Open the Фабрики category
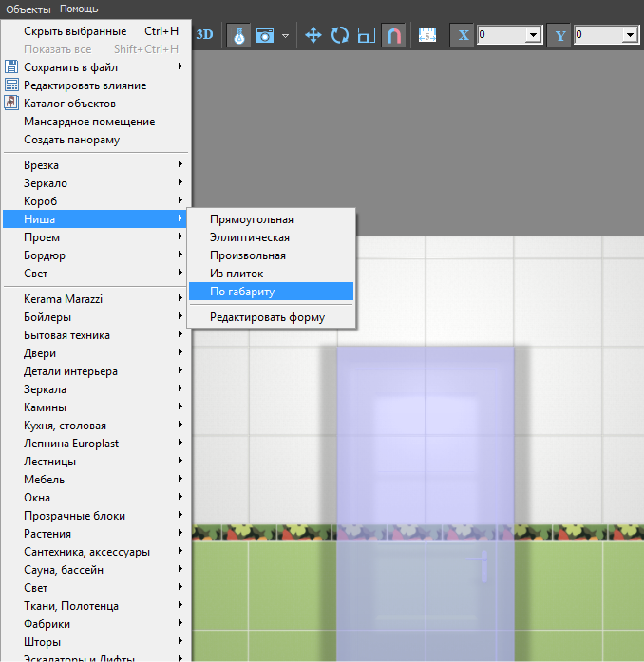The image size is (644, 662). click(x=97, y=624)
